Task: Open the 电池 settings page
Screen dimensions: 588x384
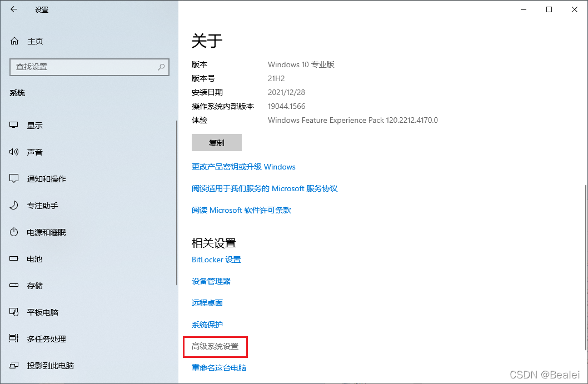Action: click(35, 259)
